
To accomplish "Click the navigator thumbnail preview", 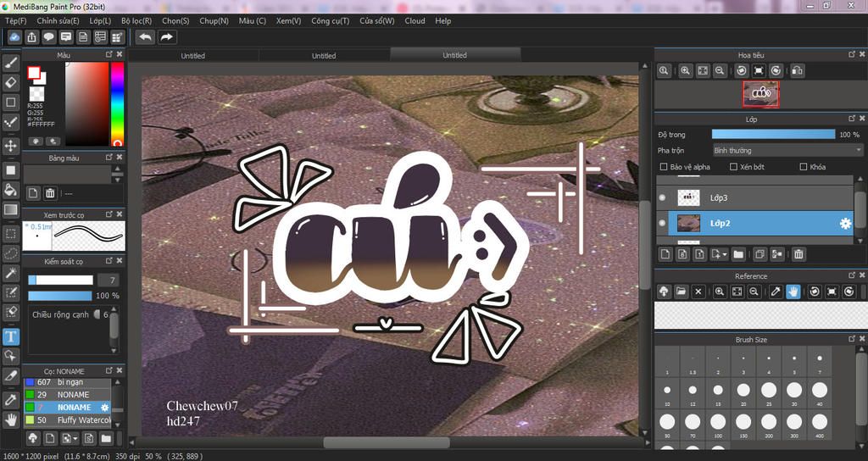I will (760, 94).
